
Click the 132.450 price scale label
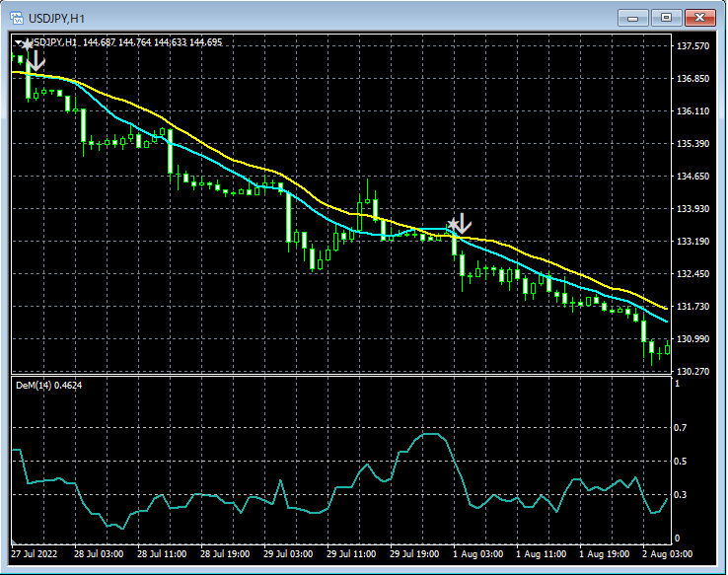click(x=692, y=273)
